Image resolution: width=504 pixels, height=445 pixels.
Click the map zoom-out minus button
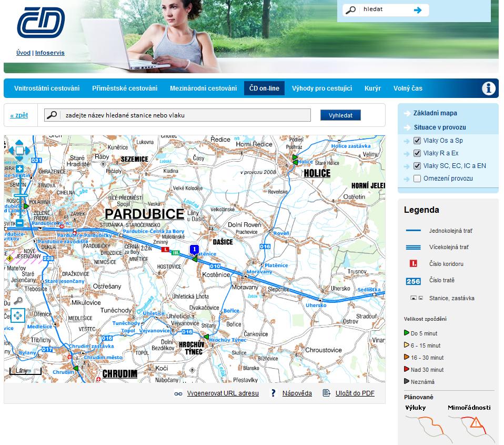pos(19,223)
